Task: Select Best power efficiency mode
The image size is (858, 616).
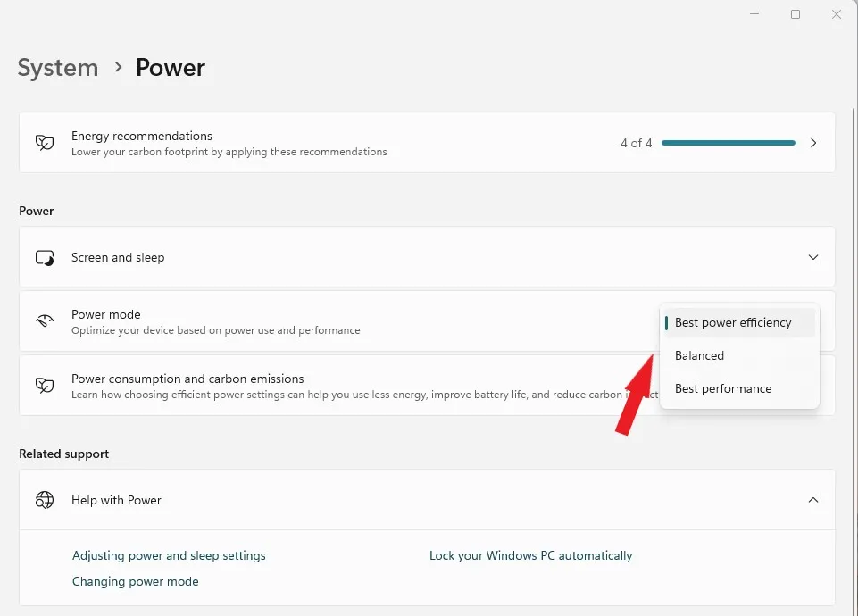Action: (733, 322)
